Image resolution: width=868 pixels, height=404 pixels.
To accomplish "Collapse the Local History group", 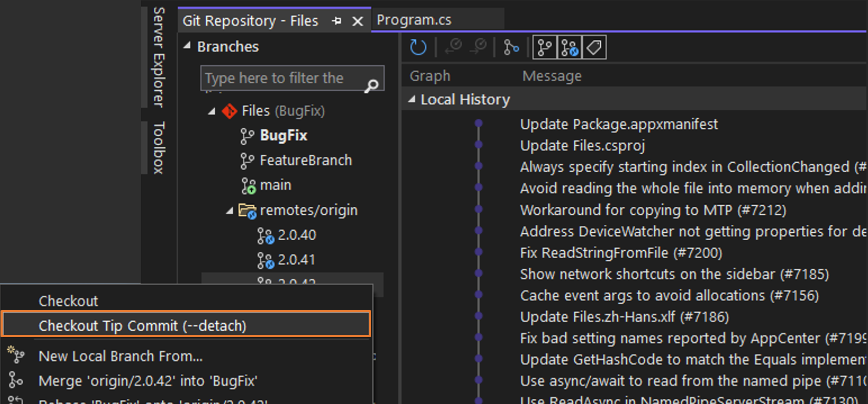I will point(411,99).
